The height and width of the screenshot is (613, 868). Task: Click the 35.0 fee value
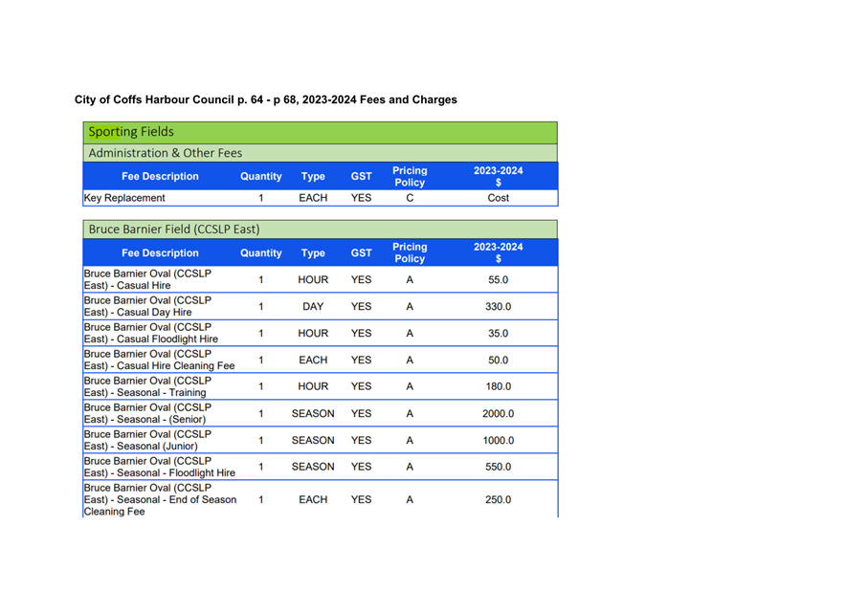coord(499,333)
